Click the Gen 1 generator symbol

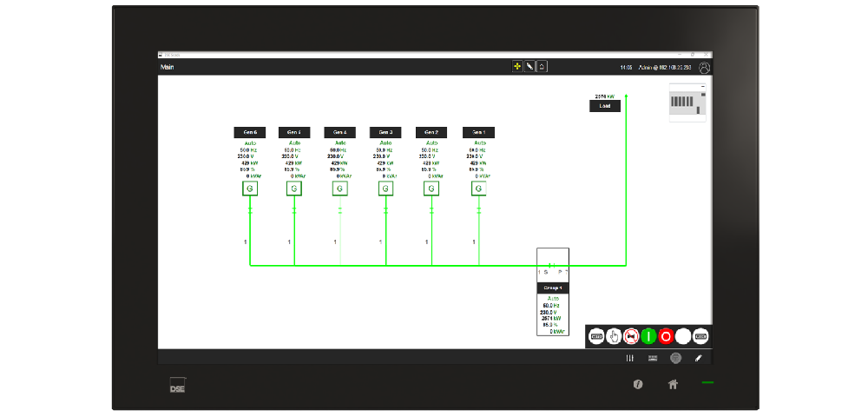pos(478,189)
